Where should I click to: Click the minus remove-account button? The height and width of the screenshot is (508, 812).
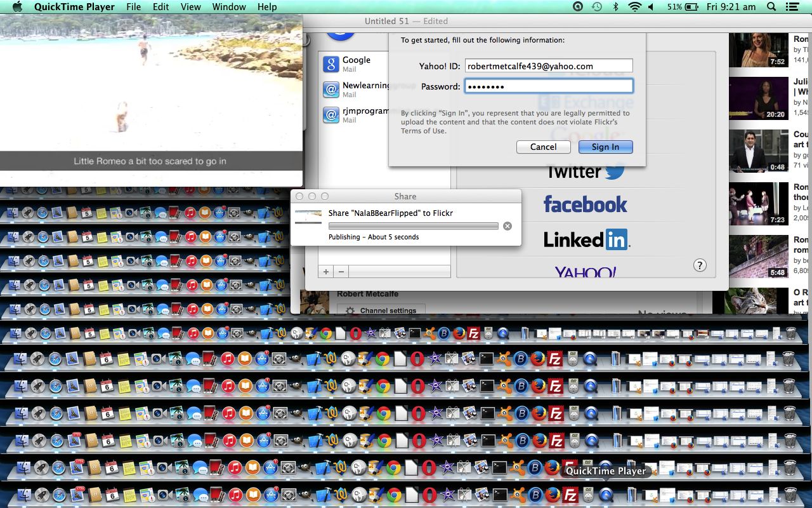(341, 271)
